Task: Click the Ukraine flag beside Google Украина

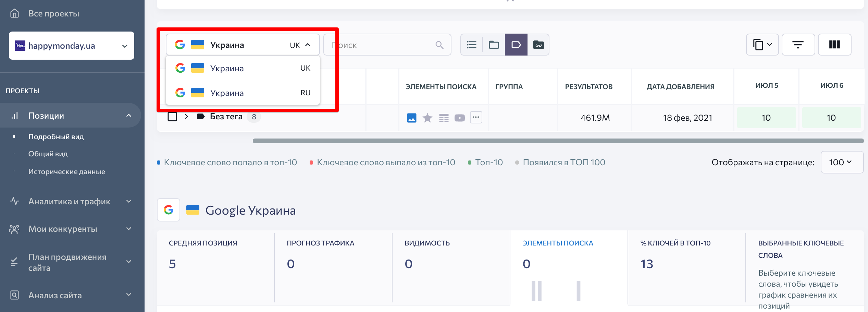Action: click(x=193, y=210)
